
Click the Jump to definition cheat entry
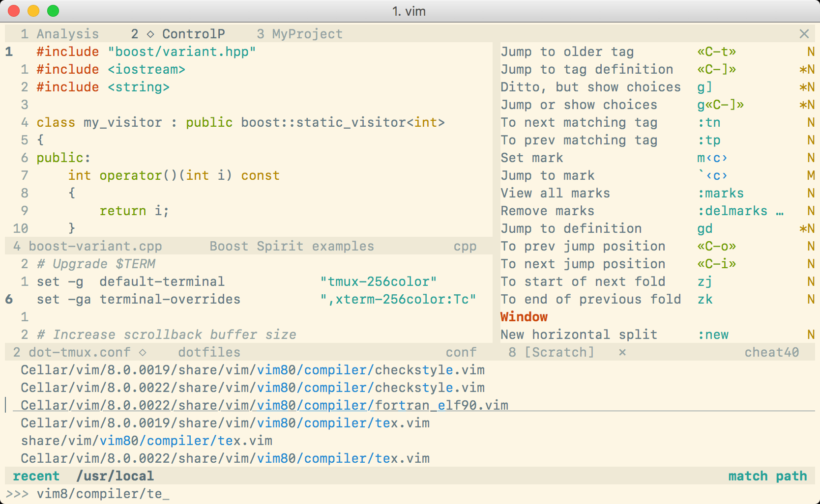point(571,228)
